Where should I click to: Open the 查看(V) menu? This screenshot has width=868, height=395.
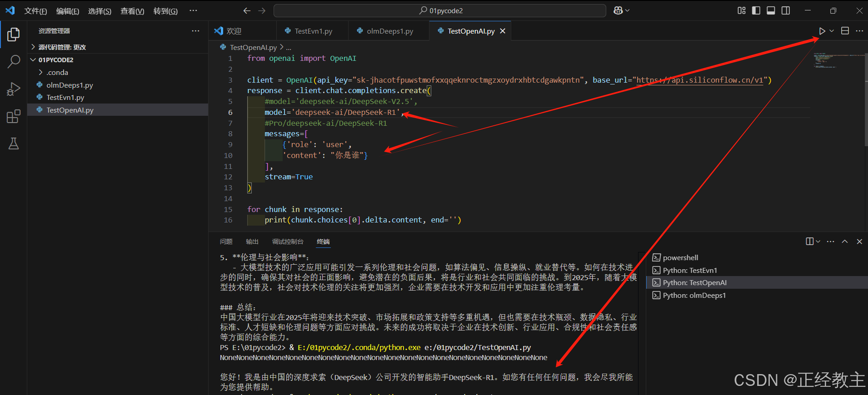tap(132, 11)
